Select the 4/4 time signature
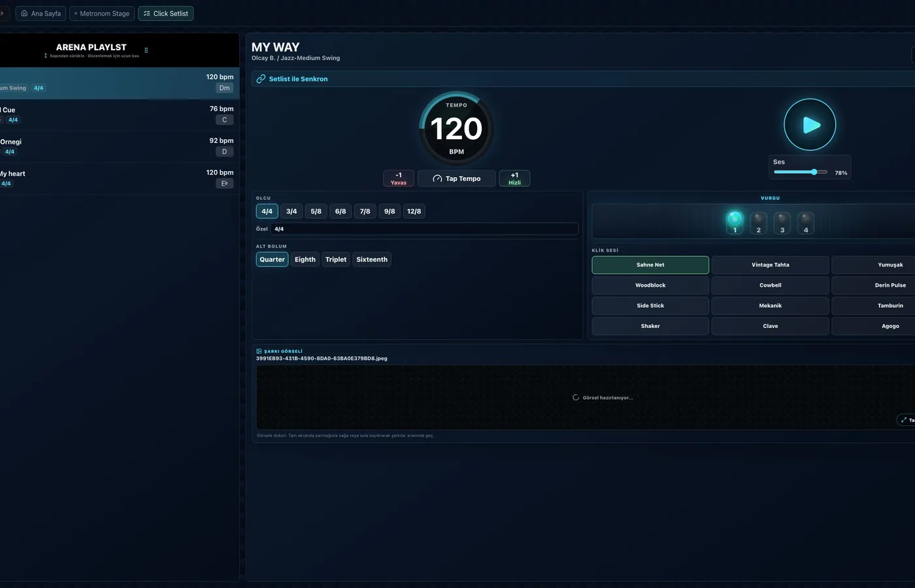This screenshot has width=915, height=588. (x=267, y=211)
